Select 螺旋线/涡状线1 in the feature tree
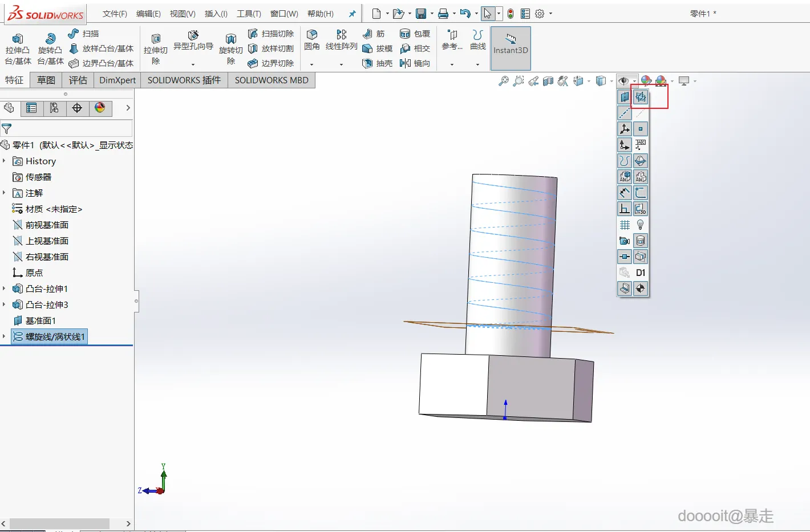810x532 pixels. [55, 336]
